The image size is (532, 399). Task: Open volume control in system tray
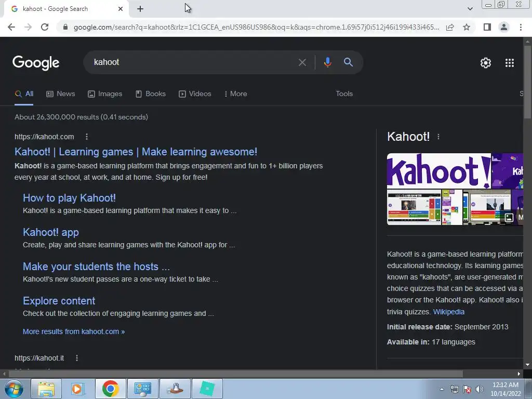(x=480, y=389)
